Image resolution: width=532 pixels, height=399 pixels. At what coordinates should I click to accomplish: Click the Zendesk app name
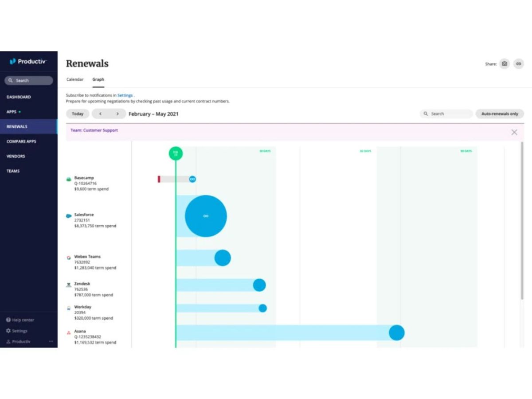82,284
